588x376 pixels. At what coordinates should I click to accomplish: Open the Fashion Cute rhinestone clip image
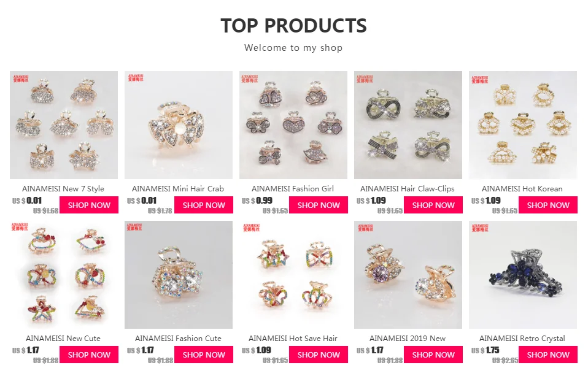tap(179, 274)
